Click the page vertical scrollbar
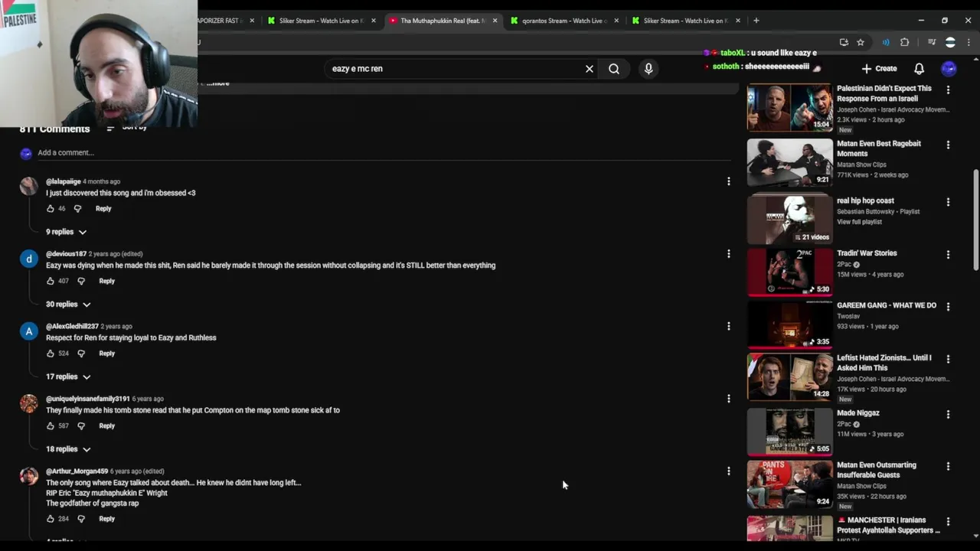980x551 pixels. [x=975, y=220]
